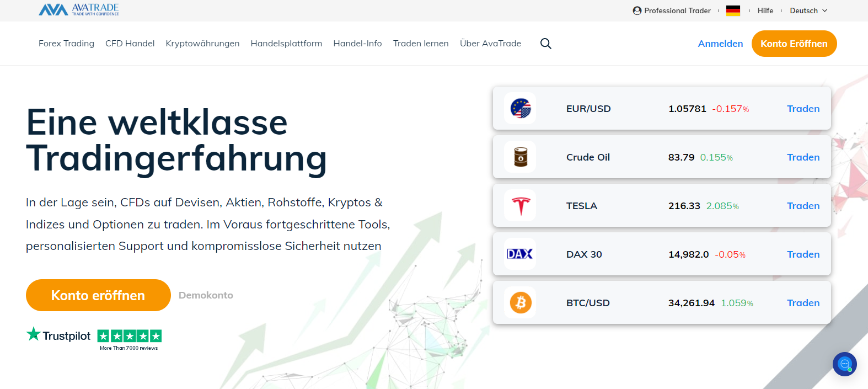Click the header Konto Eröffnen button

point(794,44)
